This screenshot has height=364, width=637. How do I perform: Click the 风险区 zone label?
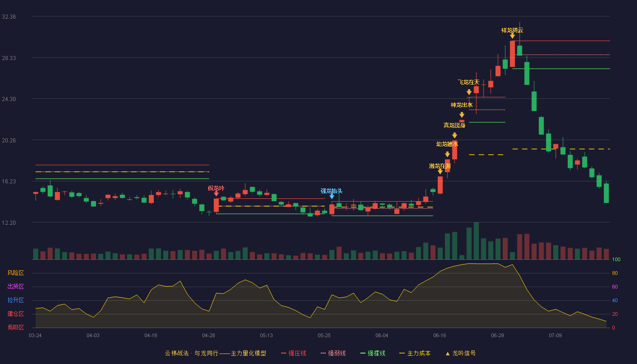[x=16, y=273]
